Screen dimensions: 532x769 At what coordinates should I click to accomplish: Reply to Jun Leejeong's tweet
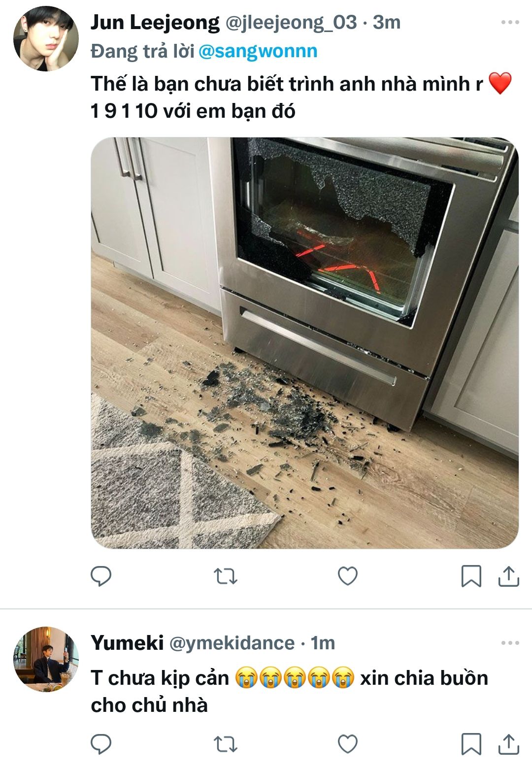pyautogui.click(x=101, y=576)
